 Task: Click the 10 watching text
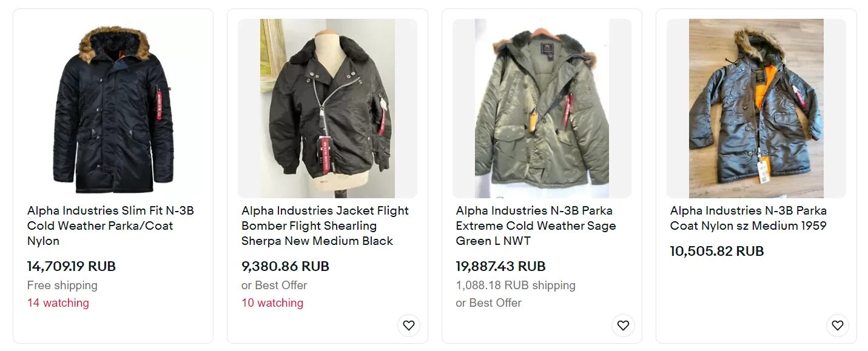(x=272, y=303)
